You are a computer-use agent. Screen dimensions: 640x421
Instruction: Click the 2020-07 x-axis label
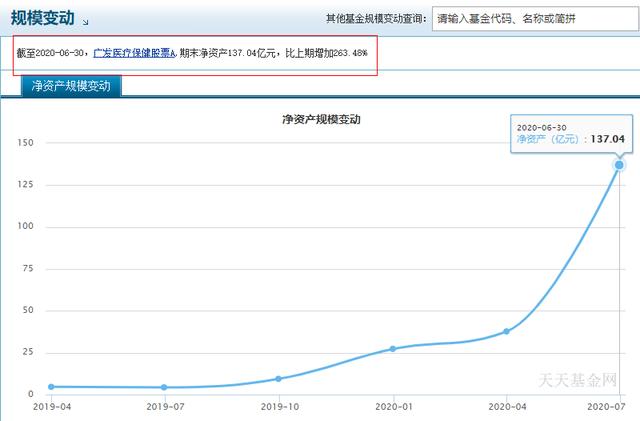[x=606, y=407]
